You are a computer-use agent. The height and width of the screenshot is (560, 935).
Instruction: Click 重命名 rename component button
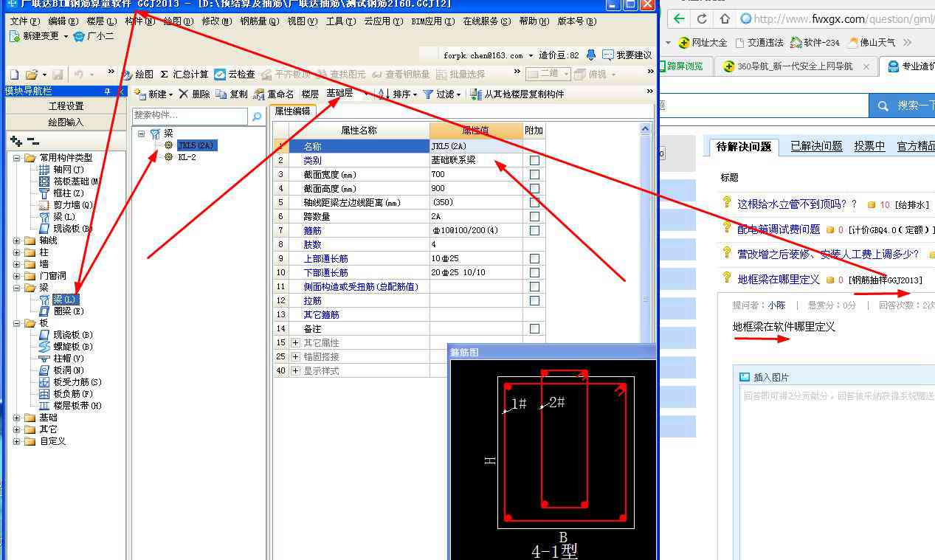[x=273, y=94]
